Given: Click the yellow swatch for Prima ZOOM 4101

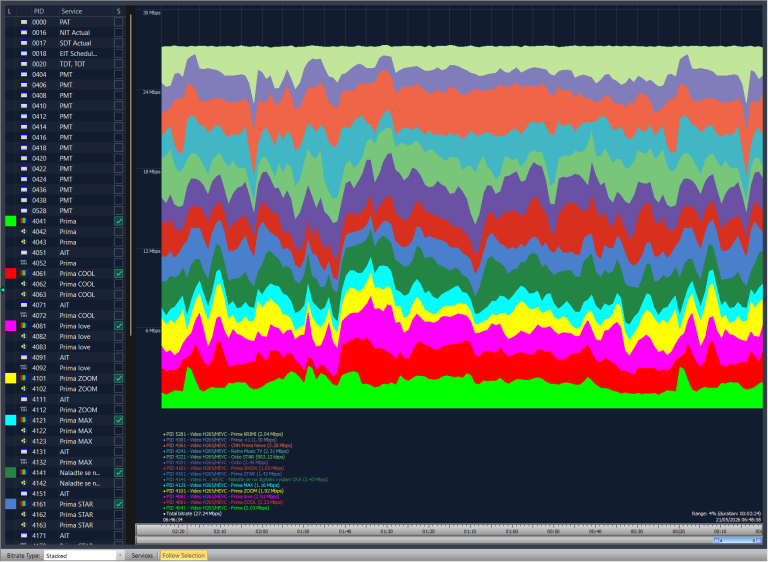Looking at the screenshot, I should (x=10, y=378).
